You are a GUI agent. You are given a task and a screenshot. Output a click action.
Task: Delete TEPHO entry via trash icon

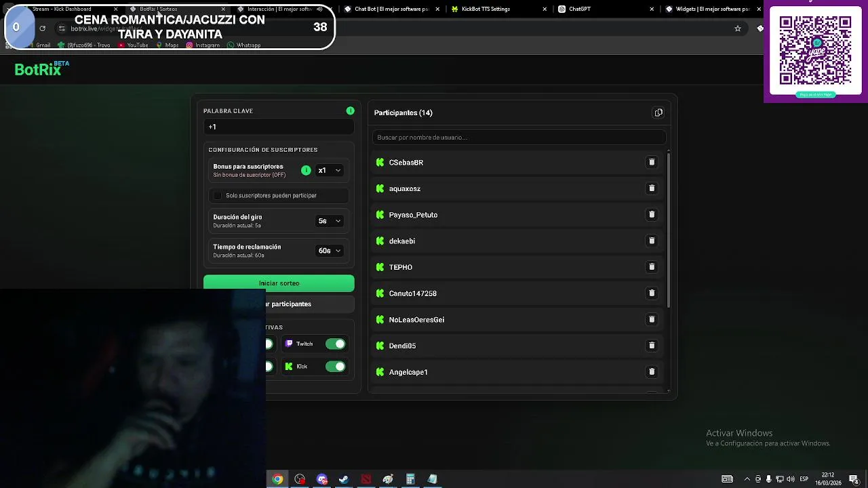point(652,267)
